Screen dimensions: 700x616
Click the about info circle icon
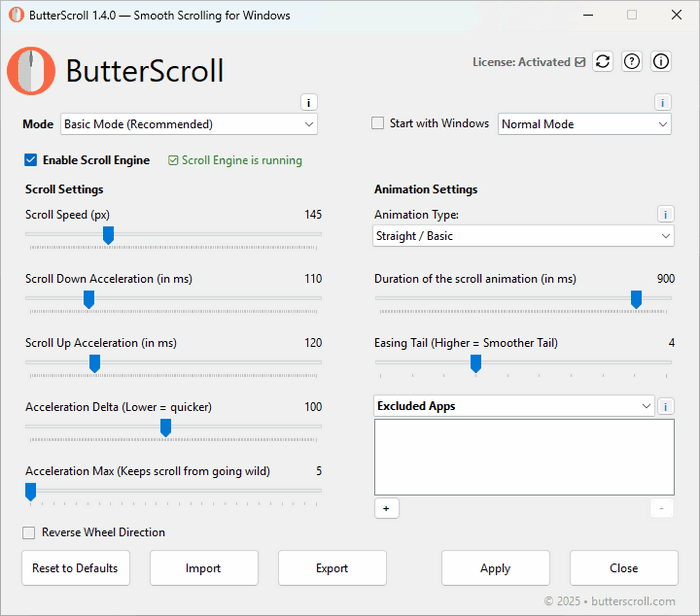pyautogui.click(x=661, y=61)
